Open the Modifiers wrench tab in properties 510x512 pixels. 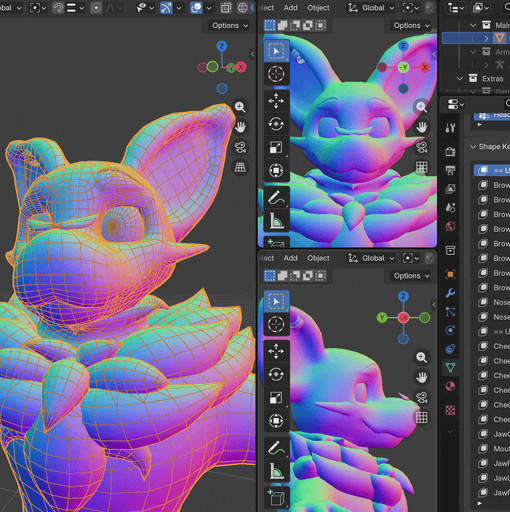click(450, 293)
